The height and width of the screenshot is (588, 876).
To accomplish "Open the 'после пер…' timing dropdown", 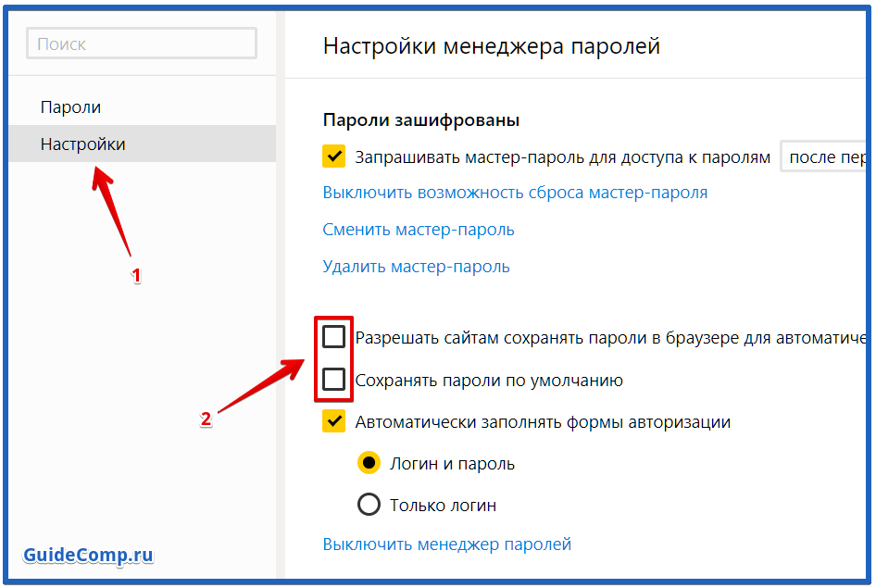I will pyautogui.click(x=823, y=156).
